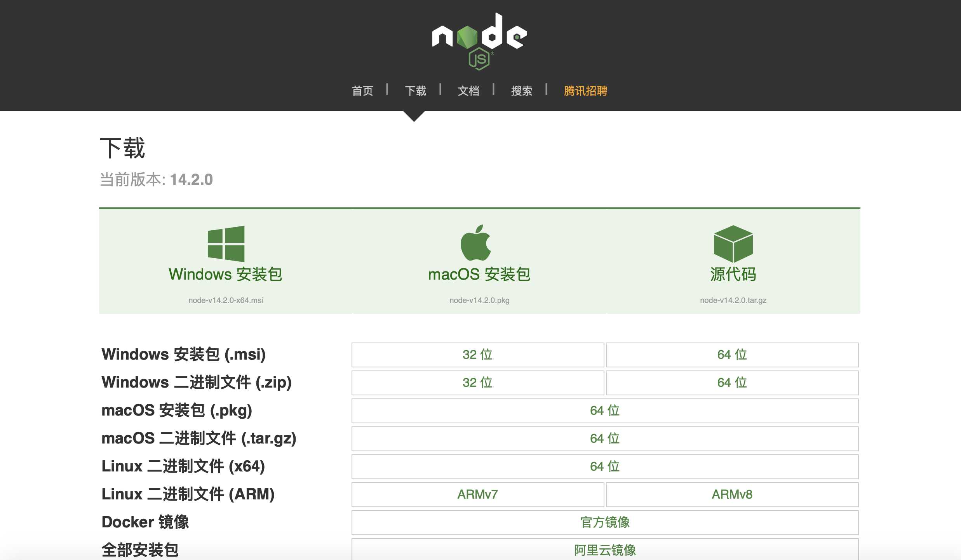The image size is (961, 560).
Task: Download node-v14.2.0-x64.msi file name
Action: pos(226,300)
